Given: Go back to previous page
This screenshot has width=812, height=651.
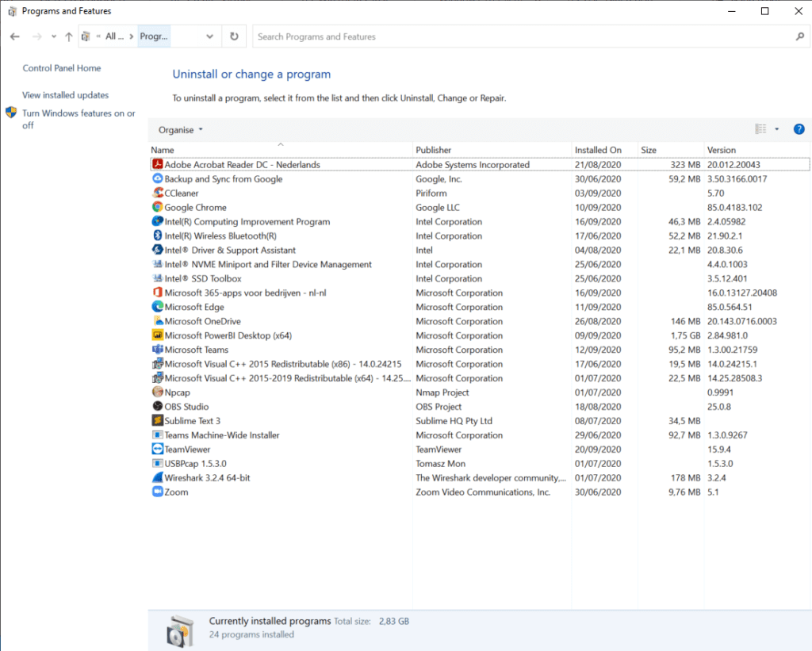Looking at the screenshot, I should coord(15,36).
